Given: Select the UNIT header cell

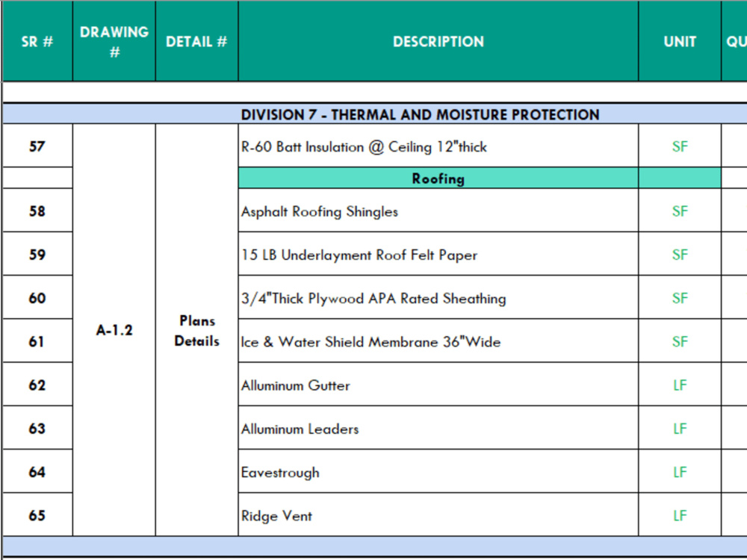Looking at the screenshot, I should 680,41.
